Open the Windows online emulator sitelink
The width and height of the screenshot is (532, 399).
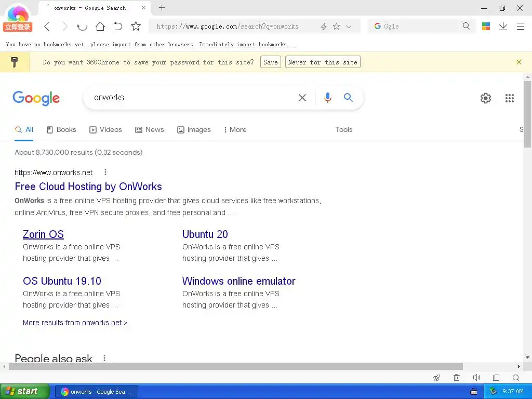[x=238, y=281]
